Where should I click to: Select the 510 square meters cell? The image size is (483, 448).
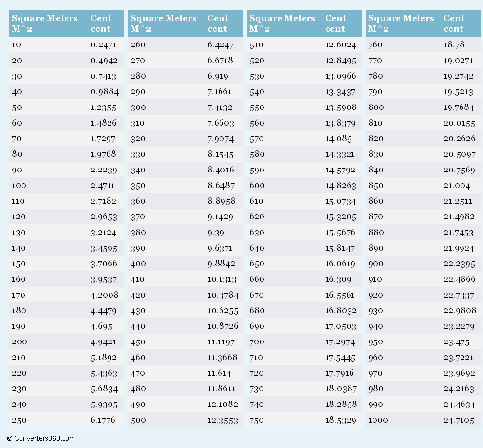point(256,44)
